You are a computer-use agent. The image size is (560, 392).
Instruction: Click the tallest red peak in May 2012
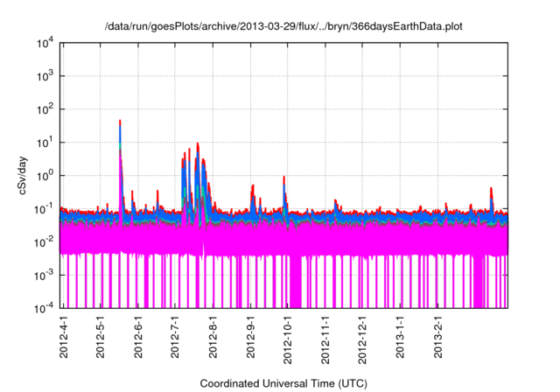120,122
